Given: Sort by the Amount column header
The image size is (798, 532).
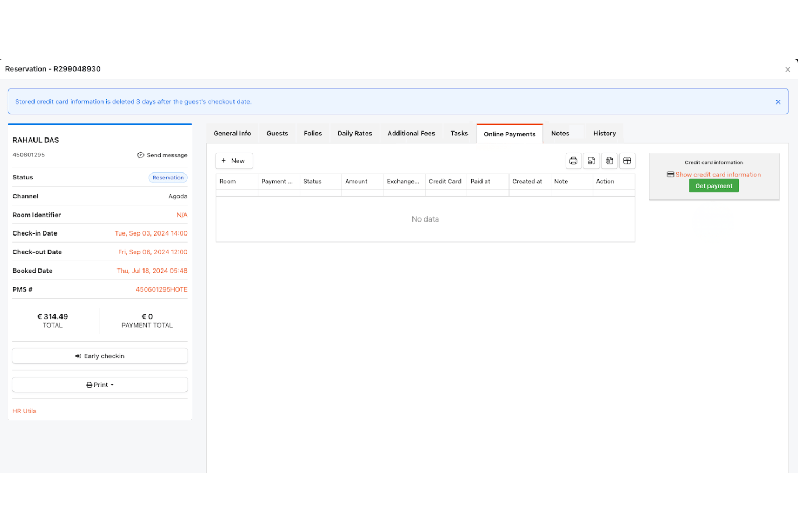Looking at the screenshot, I should tap(362, 182).
